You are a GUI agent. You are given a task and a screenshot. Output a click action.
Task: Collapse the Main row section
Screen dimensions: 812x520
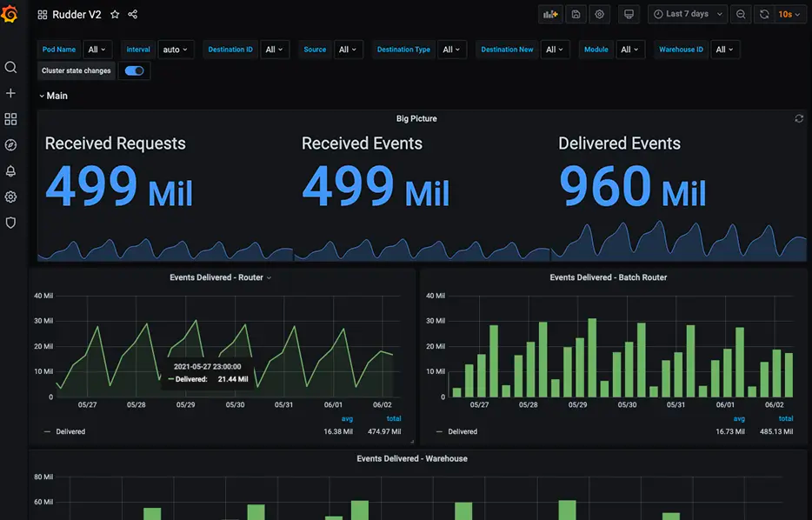pyautogui.click(x=53, y=96)
